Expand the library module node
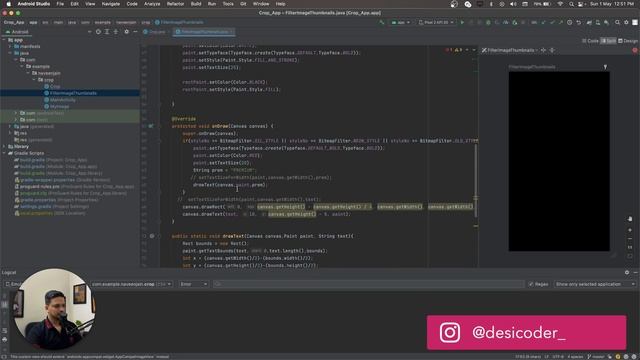 4,147
